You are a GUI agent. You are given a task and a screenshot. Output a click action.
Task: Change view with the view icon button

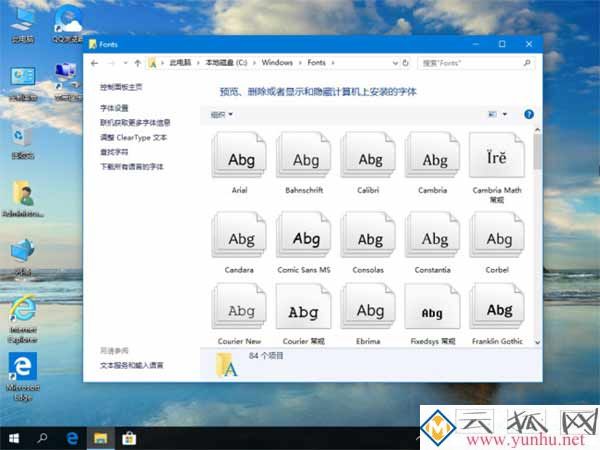(492, 114)
